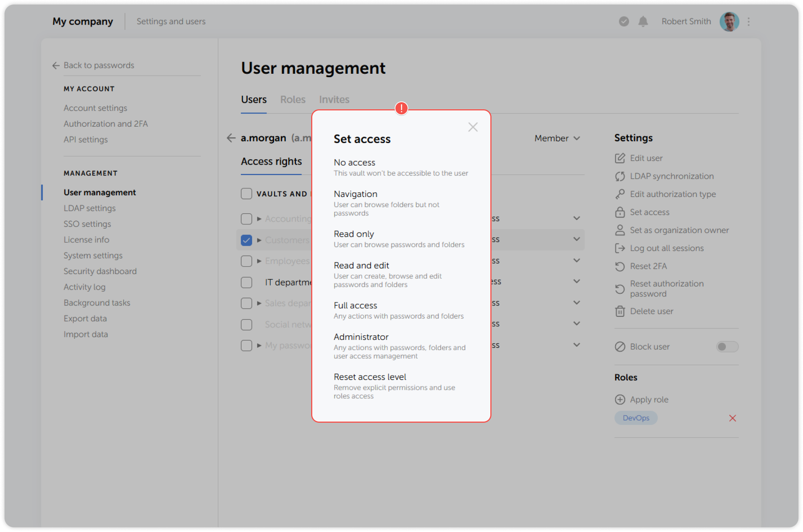Select the LDAP synchronization icon
Image resolution: width=803 pixels, height=532 pixels.
(620, 176)
